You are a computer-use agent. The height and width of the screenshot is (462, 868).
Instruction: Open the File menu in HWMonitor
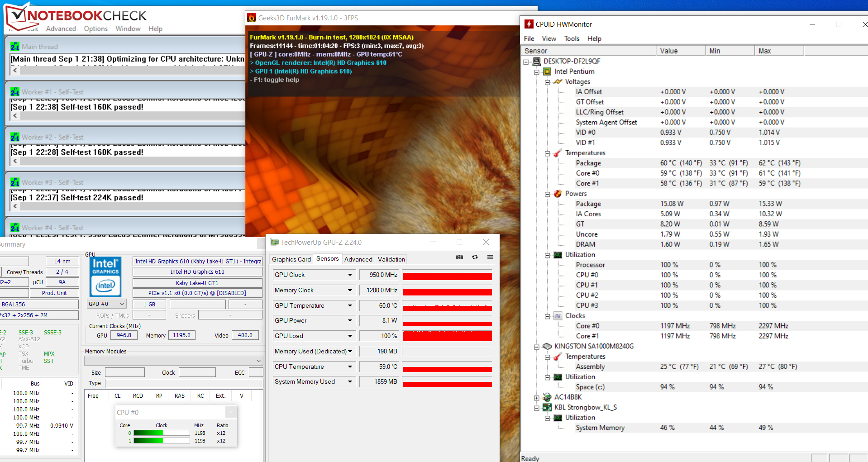pos(529,38)
